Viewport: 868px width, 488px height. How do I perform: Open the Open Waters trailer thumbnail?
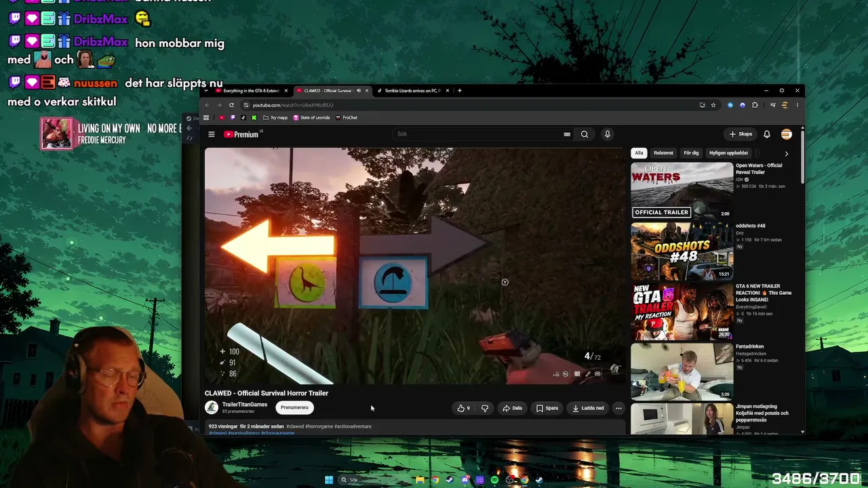[x=682, y=190]
